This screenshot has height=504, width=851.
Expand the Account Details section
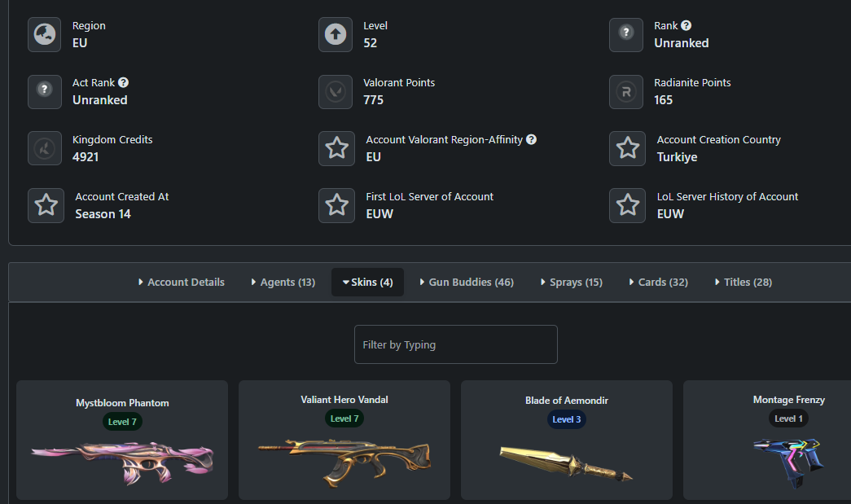point(182,282)
